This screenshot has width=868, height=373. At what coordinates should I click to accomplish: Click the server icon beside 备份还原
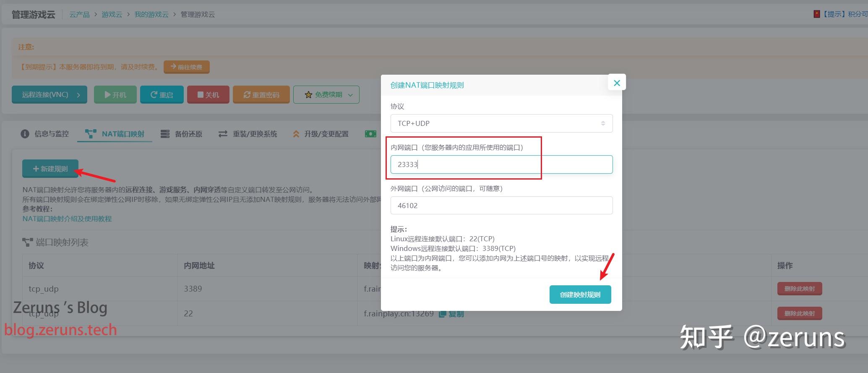(x=165, y=134)
